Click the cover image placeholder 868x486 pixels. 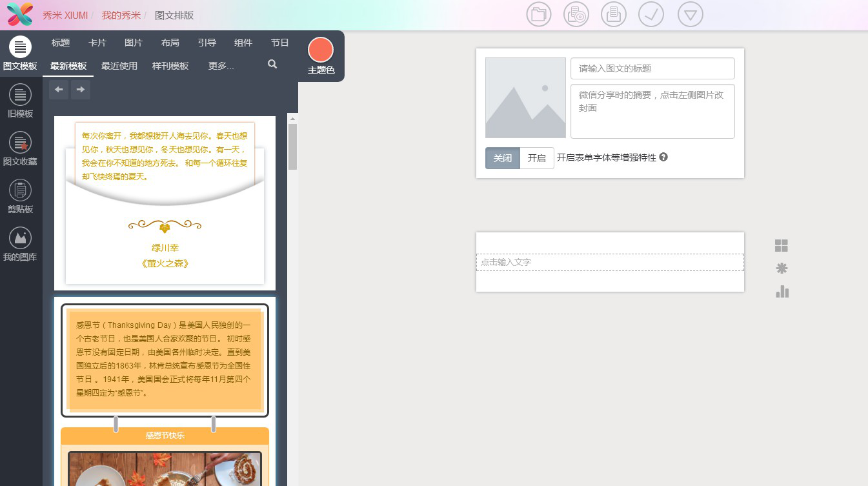[x=525, y=97]
